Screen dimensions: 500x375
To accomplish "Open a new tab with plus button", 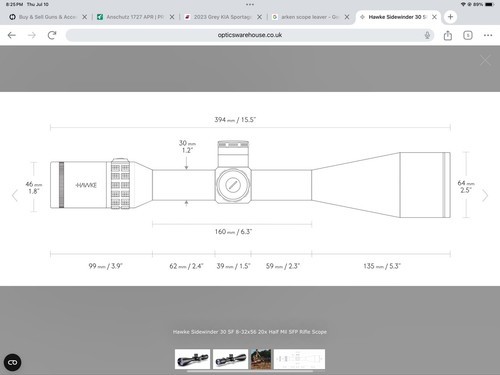I will pyautogui.click(x=450, y=17).
